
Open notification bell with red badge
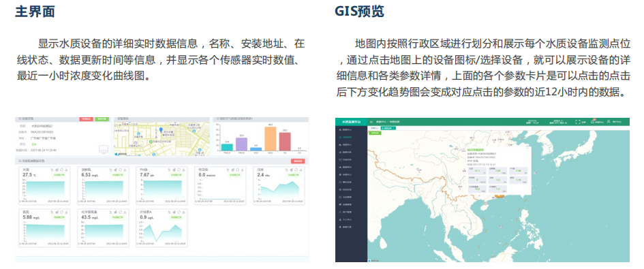pyautogui.click(x=592, y=122)
